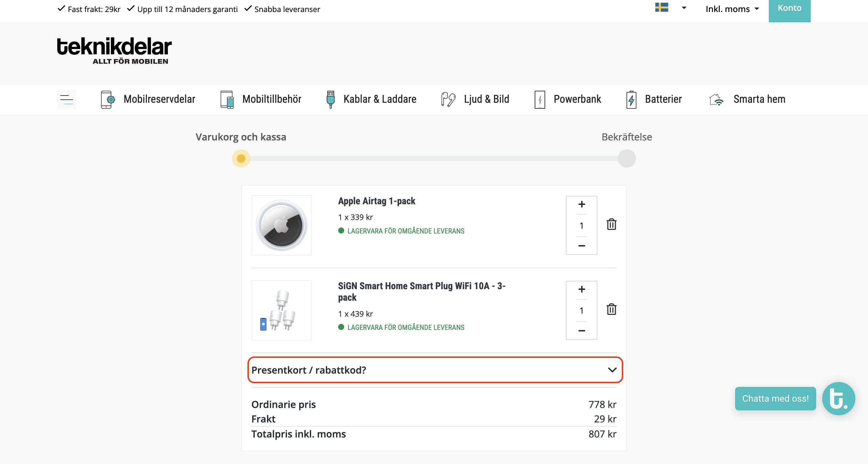868x464 pixels.
Task: Open the Inkl. moms dropdown
Action: pos(732,9)
